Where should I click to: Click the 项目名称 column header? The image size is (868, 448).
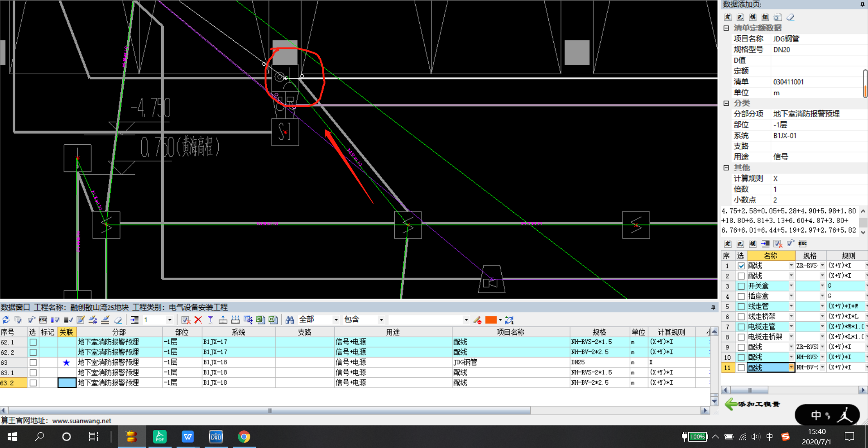click(511, 332)
